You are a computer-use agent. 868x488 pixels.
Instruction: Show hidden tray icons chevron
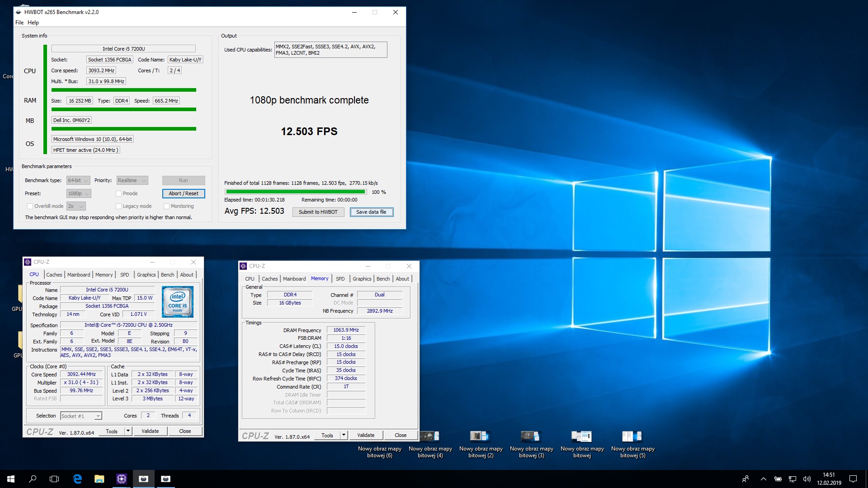764,479
